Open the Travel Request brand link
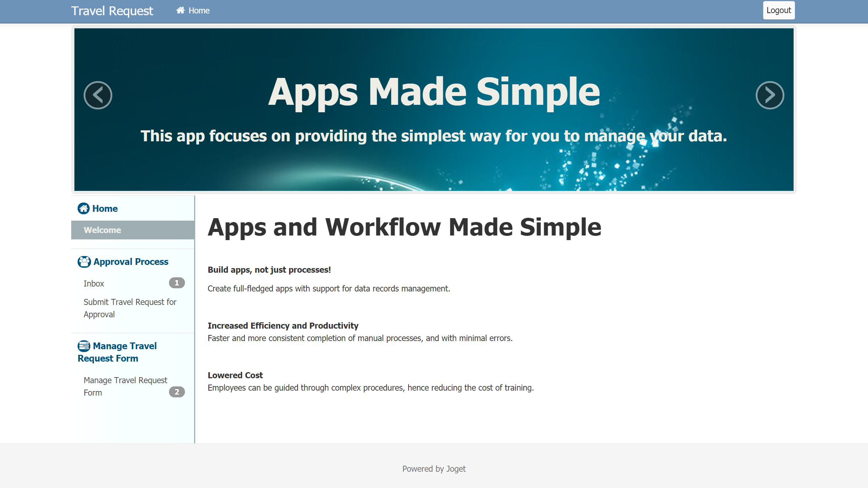Viewport: 868px width, 488px height. pyautogui.click(x=112, y=11)
